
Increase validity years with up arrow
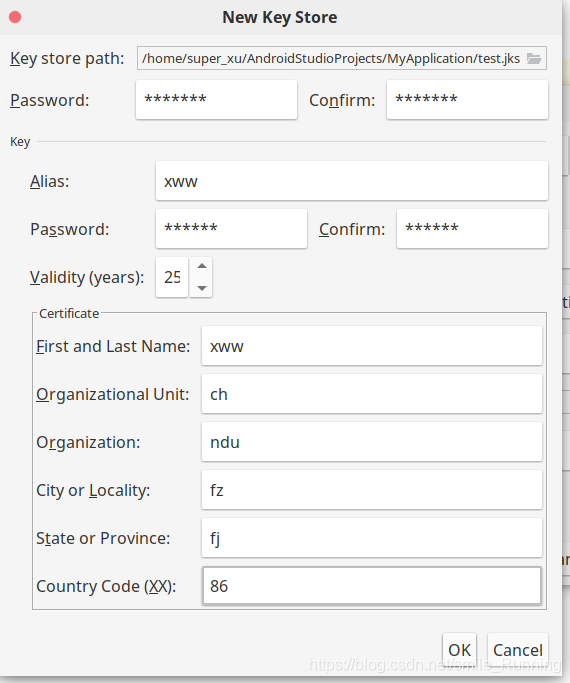[x=202, y=266]
